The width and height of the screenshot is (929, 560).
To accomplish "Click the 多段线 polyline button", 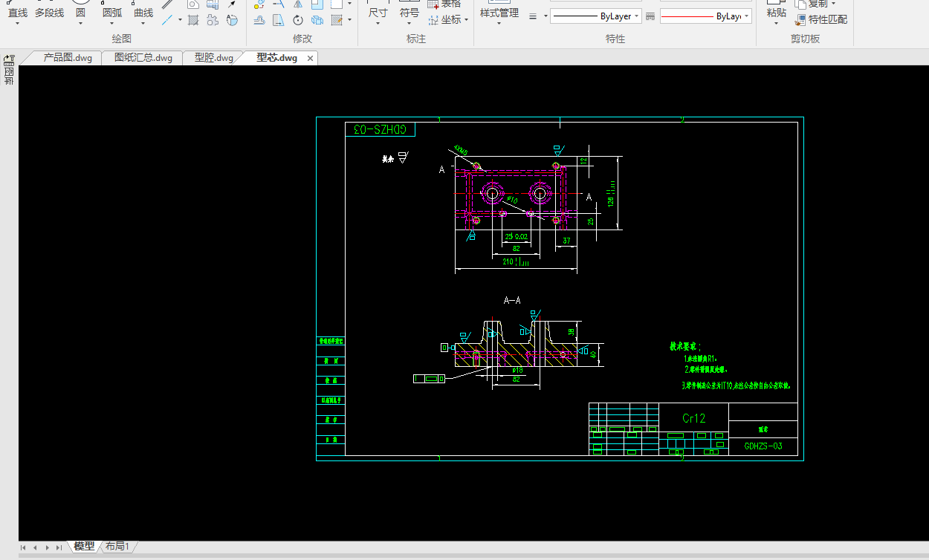I will pos(50,13).
